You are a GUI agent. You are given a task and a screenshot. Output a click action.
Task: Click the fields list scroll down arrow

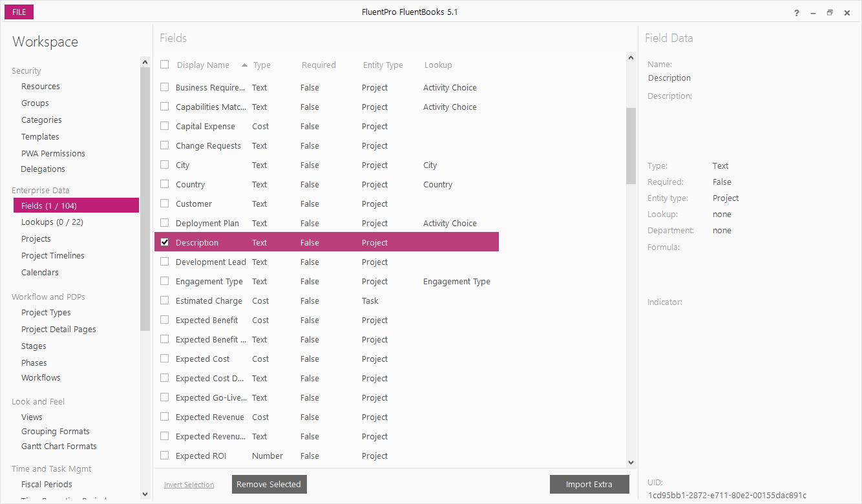pyautogui.click(x=631, y=462)
